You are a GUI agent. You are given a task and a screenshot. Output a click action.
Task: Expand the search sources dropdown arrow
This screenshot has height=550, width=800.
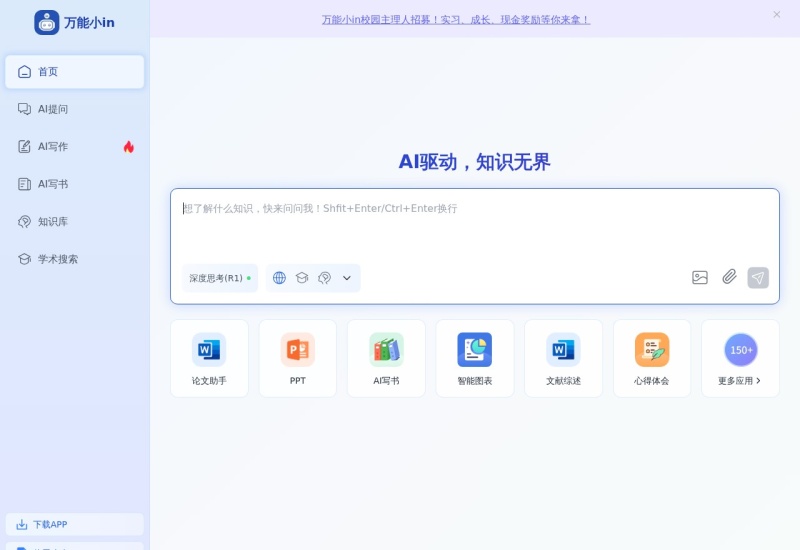point(347,278)
